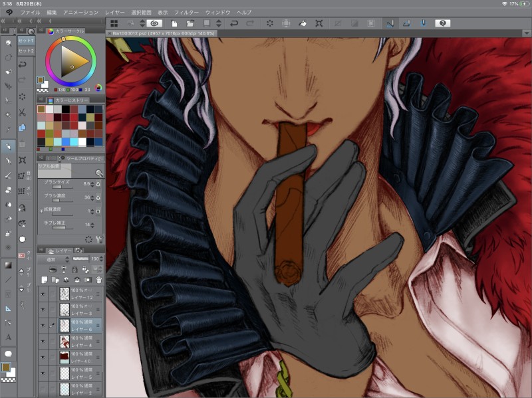
Task: Hide レイヤー 6 with eye icon
Action: (43, 326)
